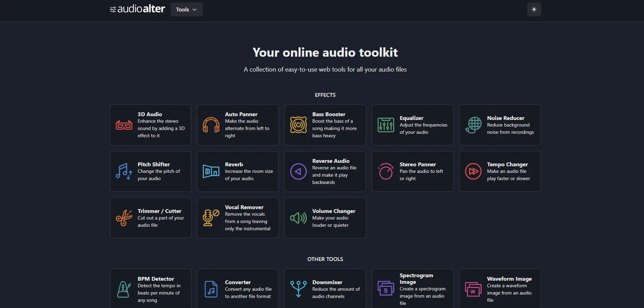Toggle the light/dark theme button
The width and height of the screenshot is (644, 308).
[x=534, y=9]
